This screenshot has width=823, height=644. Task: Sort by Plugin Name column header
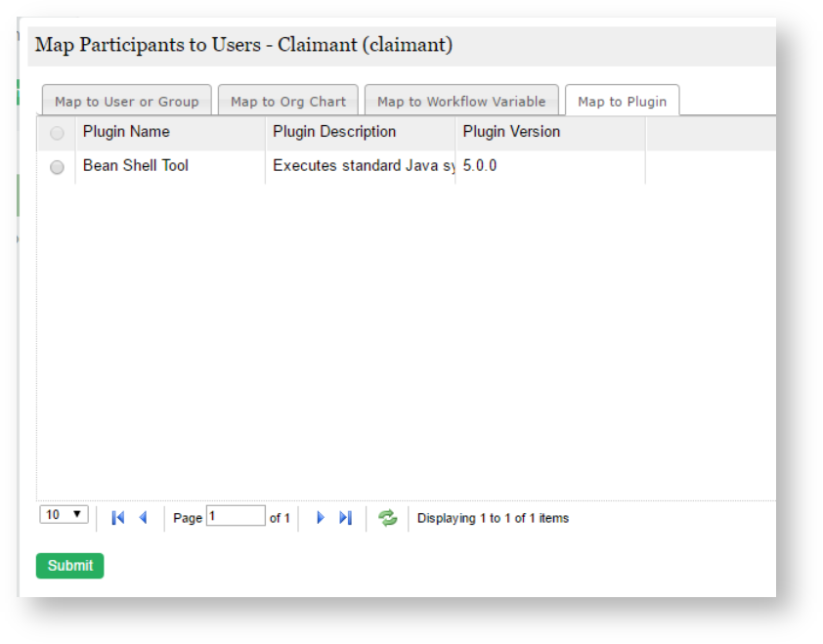126,132
